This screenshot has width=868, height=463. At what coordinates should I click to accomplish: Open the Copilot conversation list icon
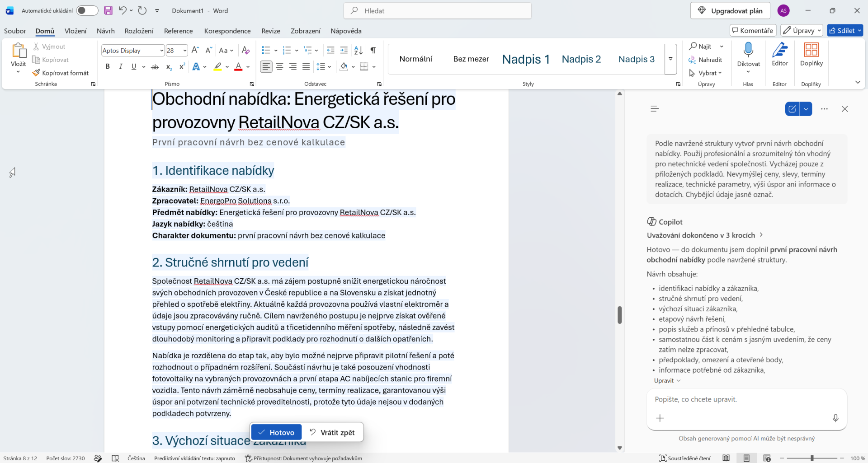point(655,109)
